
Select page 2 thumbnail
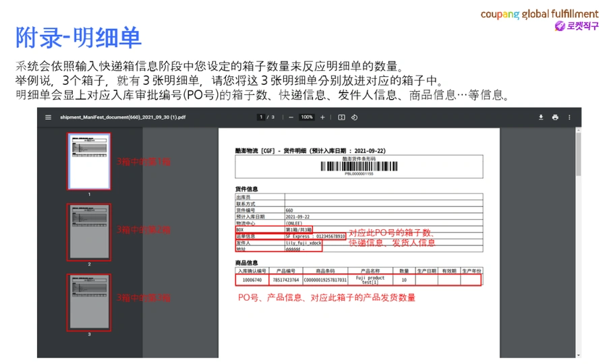coord(89,232)
